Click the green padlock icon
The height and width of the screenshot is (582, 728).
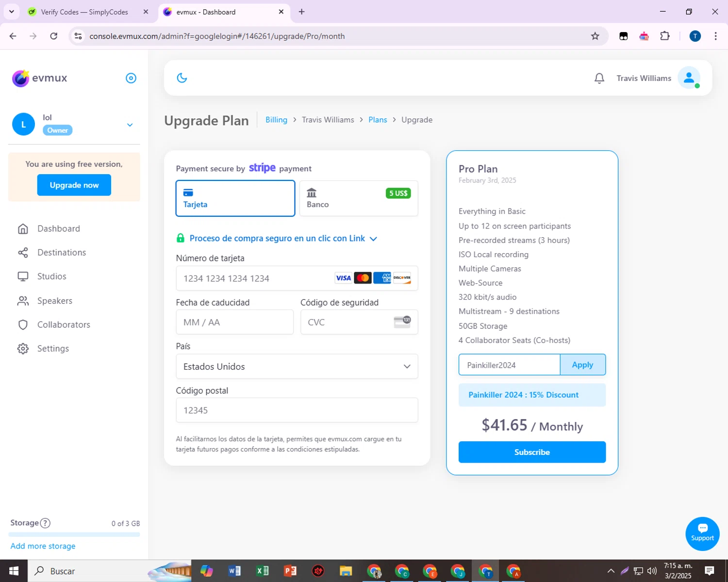tap(181, 238)
